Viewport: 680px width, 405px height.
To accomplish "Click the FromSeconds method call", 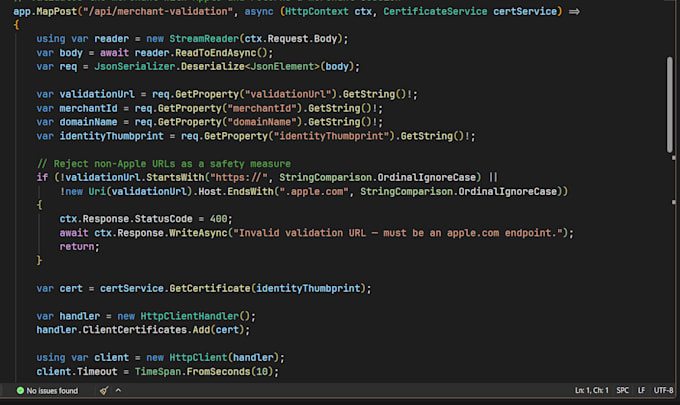I will point(219,372).
